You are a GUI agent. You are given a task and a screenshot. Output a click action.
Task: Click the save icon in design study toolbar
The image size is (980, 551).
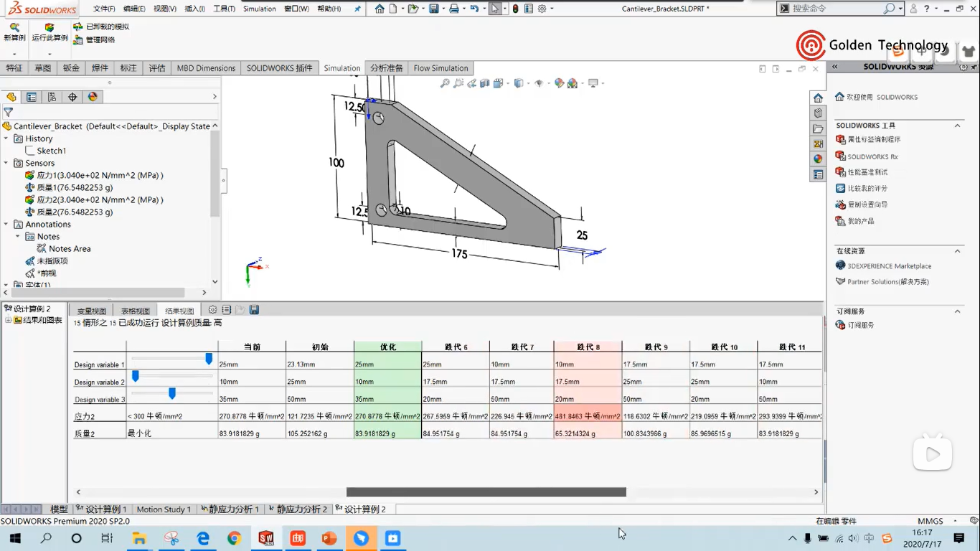pyautogui.click(x=254, y=310)
